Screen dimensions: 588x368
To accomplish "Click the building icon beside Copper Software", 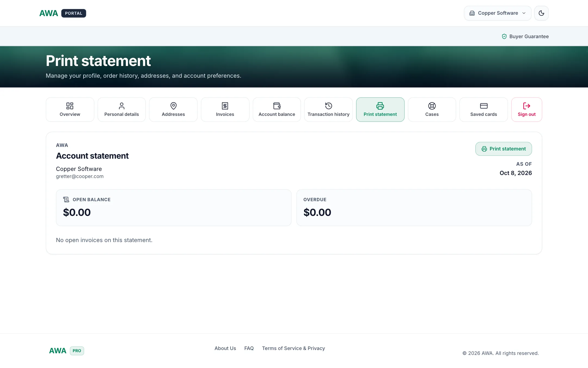I will (472, 13).
